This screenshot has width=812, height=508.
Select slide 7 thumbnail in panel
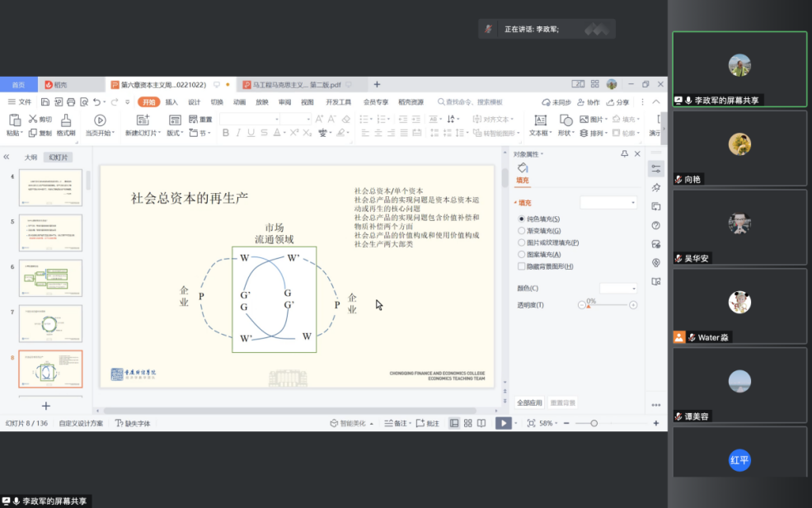[50, 323]
